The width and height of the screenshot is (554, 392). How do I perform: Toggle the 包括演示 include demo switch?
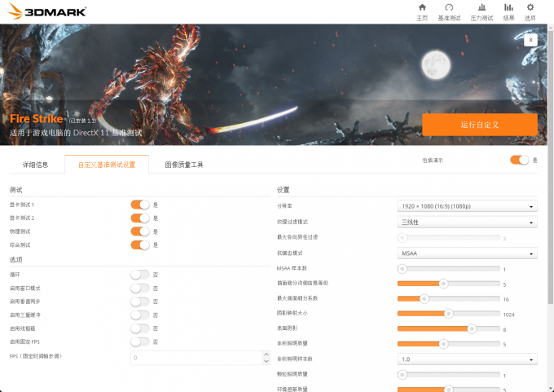[520, 160]
